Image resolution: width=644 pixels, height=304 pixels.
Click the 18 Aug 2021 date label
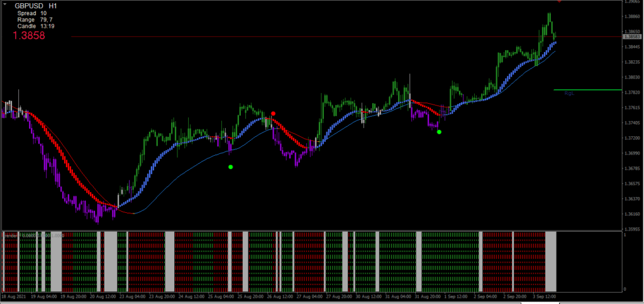(15, 295)
